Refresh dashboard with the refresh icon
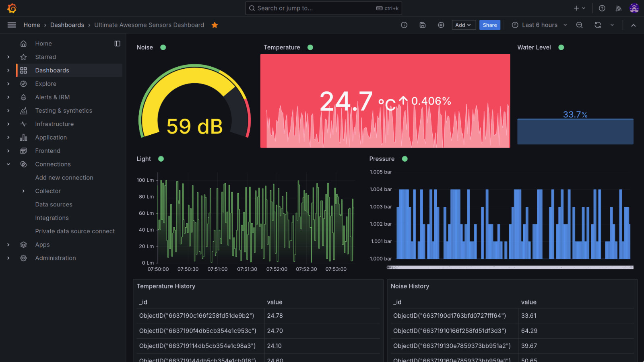Screen dimensions: 644x362 (x=598, y=25)
